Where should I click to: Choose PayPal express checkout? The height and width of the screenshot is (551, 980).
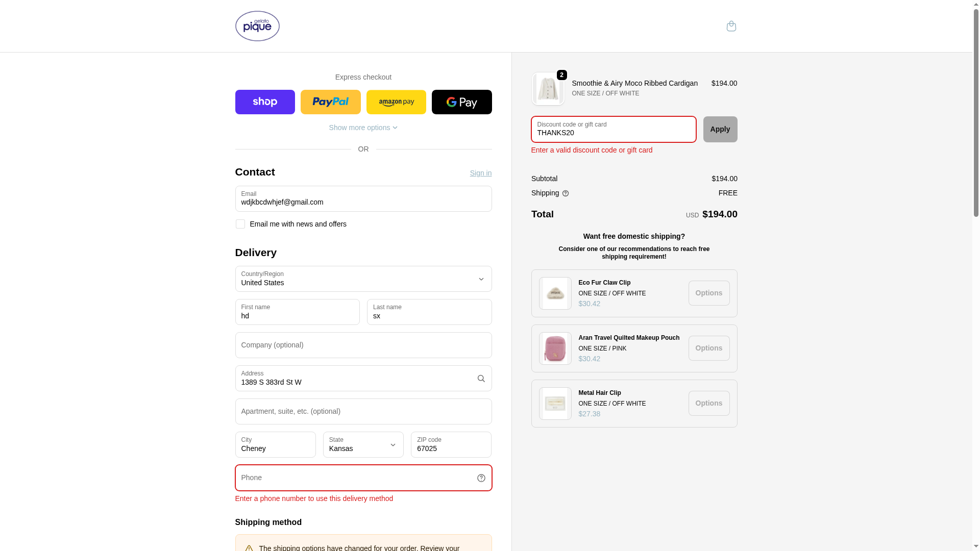[x=330, y=102]
